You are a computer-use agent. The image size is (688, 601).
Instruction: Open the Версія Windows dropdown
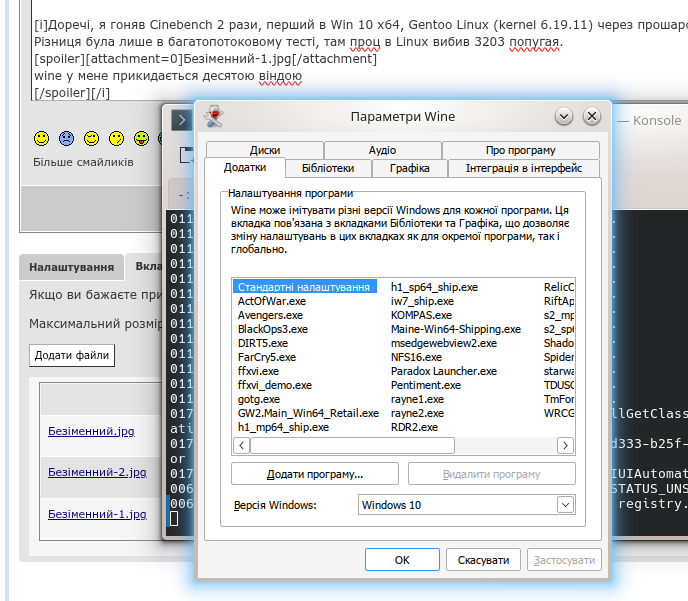pos(467,505)
